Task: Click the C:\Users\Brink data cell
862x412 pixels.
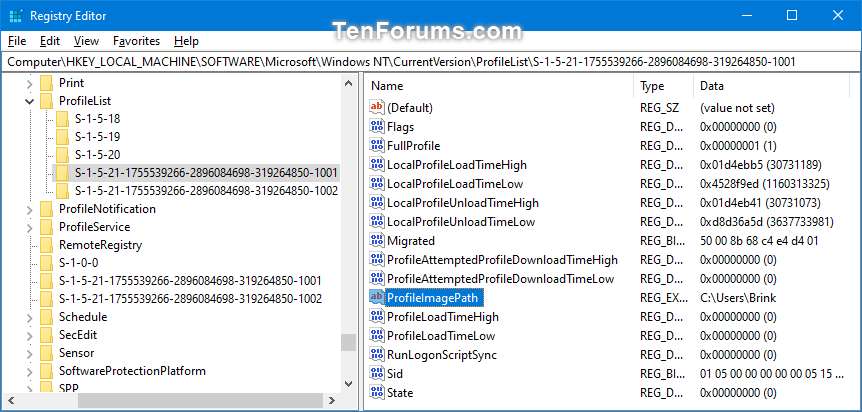Action: [x=738, y=298]
